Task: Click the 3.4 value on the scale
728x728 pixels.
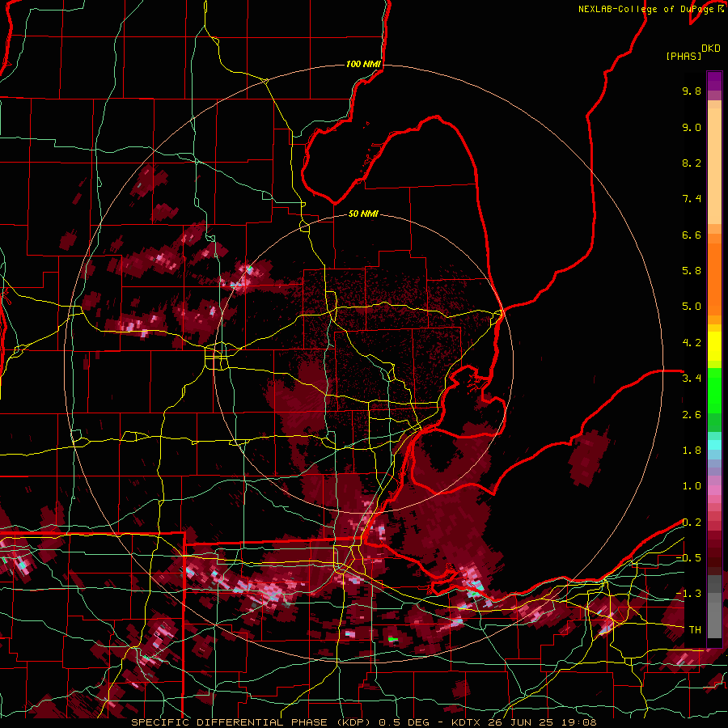Action: click(692, 379)
